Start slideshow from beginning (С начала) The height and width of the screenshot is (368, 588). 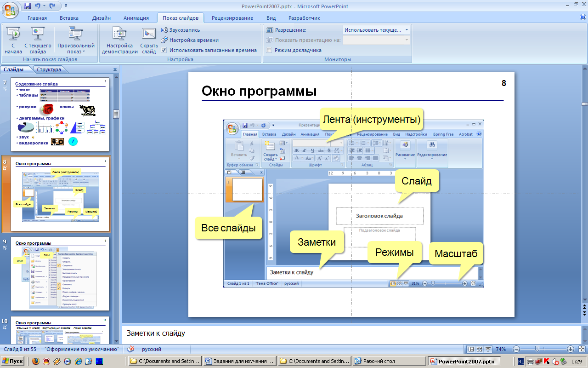13,40
